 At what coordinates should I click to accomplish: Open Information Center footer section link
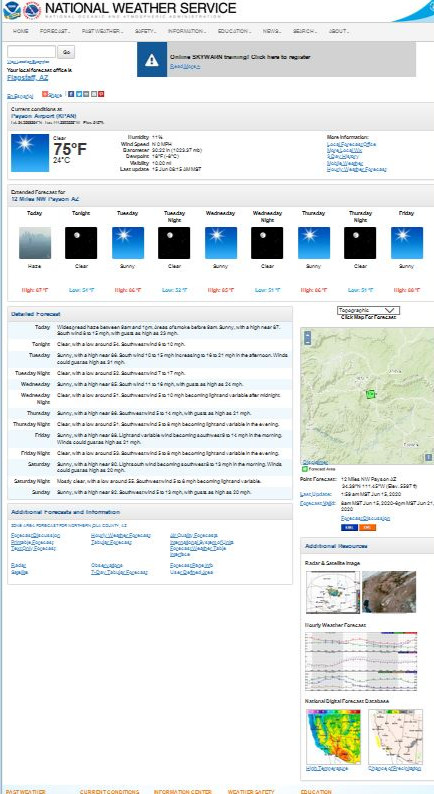click(x=183, y=791)
